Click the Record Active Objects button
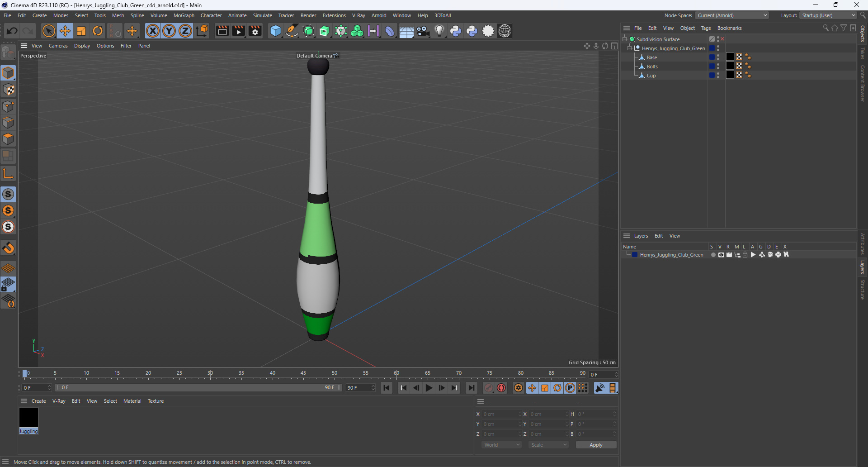 click(489, 388)
